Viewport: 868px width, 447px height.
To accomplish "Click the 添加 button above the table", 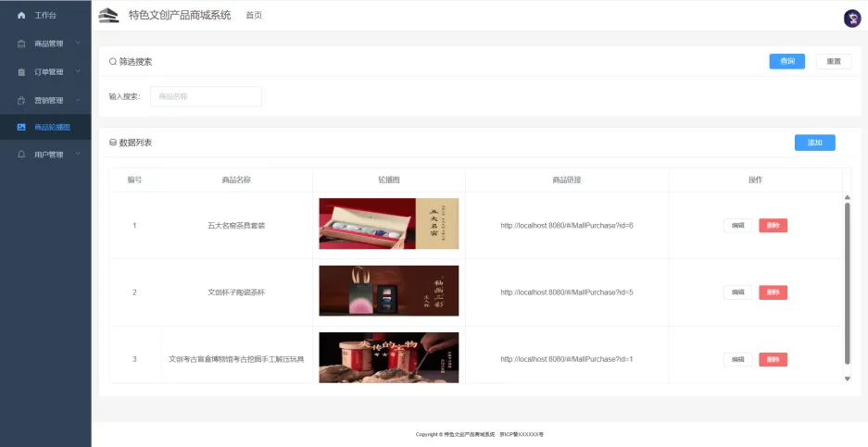I will click(814, 143).
